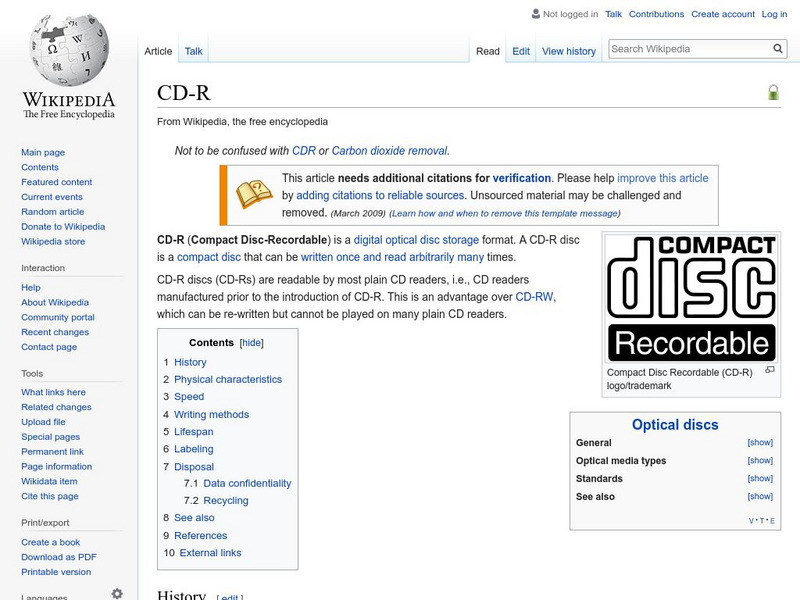Expand Optical media types section
The height and width of the screenshot is (600, 800).
tap(760, 460)
